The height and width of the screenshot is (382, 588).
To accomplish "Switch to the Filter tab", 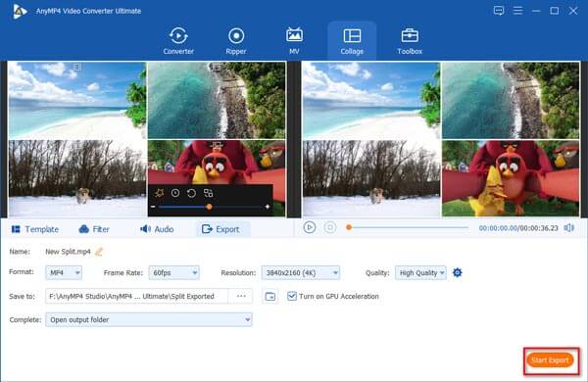I will click(94, 229).
